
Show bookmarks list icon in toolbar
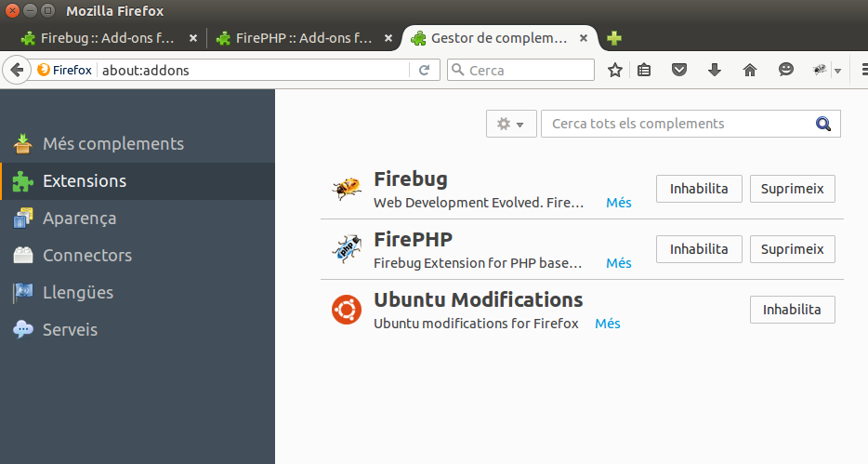coord(644,71)
